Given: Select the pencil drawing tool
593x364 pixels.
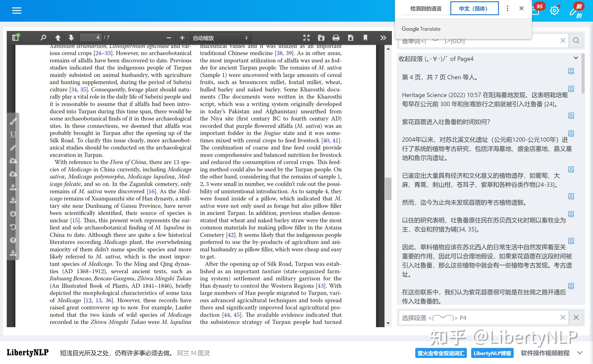Looking at the screenshot, I should tap(13, 148).
